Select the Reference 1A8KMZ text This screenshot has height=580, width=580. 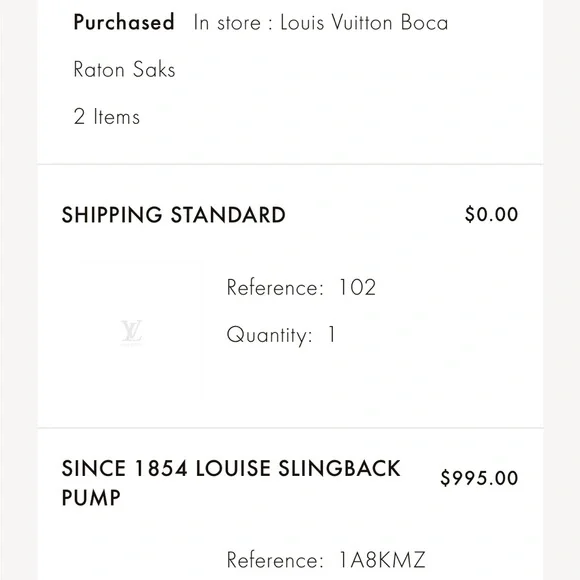coord(326,560)
